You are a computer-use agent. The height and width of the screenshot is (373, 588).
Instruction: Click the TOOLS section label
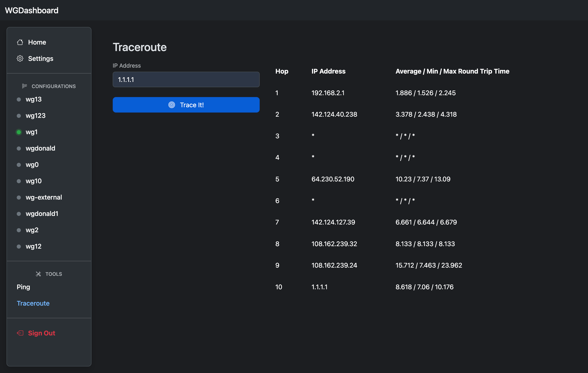point(54,274)
